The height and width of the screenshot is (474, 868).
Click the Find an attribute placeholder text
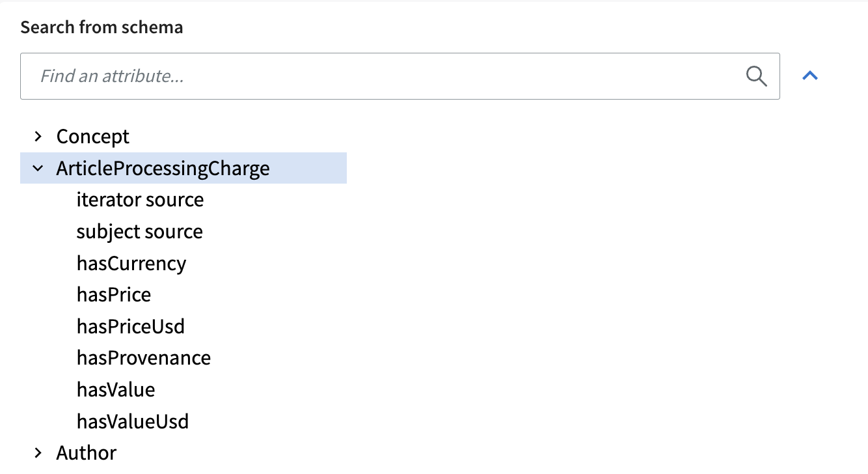(x=112, y=77)
